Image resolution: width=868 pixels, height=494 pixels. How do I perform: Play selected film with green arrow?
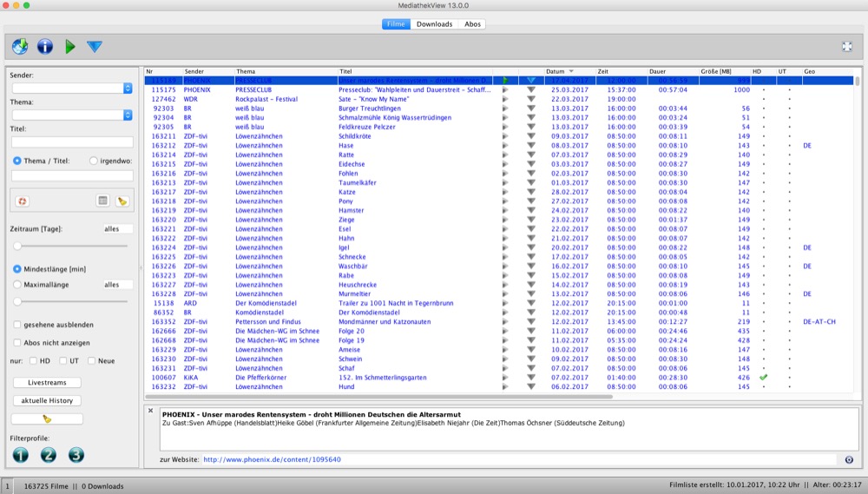click(x=69, y=47)
